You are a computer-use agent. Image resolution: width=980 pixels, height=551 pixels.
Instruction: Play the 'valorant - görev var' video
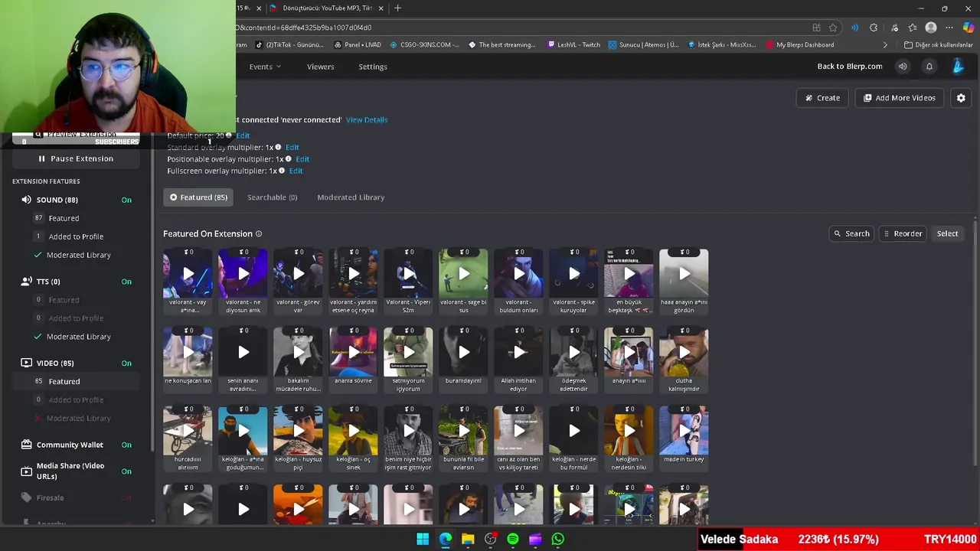pyautogui.click(x=298, y=273)
